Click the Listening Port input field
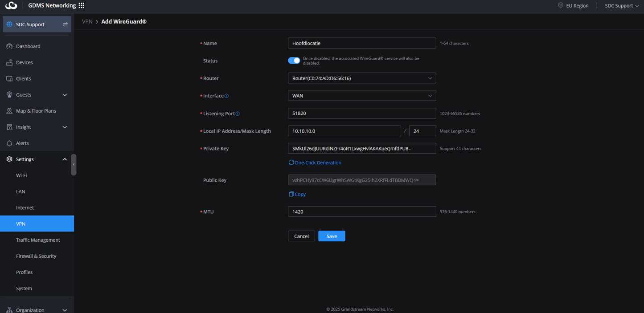 point(362,114)
